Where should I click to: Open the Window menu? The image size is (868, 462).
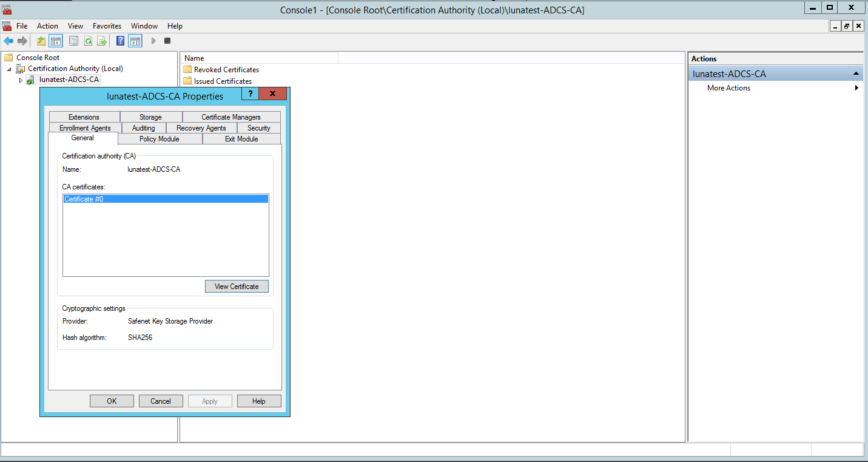click(144, 26)
